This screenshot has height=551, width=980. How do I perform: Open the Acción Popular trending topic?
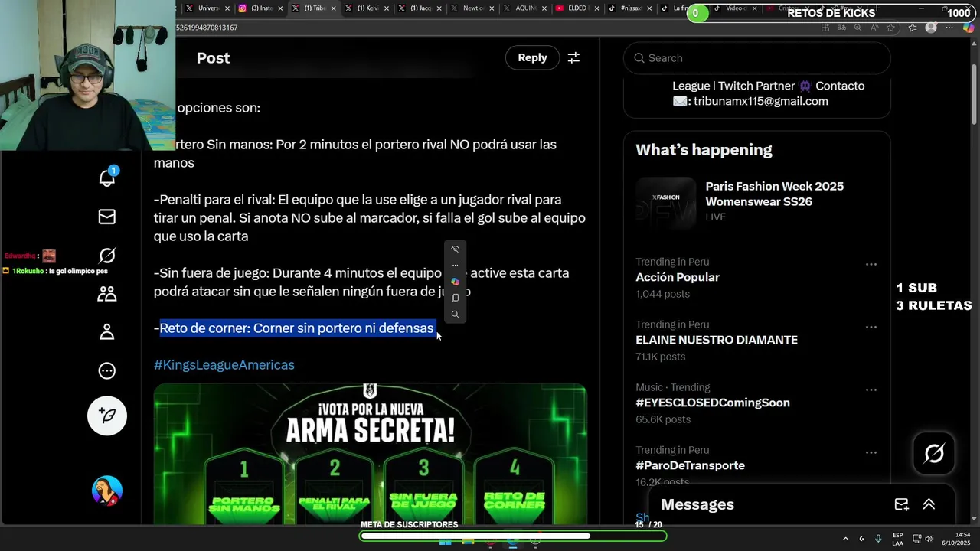click(x=678, y=277)
